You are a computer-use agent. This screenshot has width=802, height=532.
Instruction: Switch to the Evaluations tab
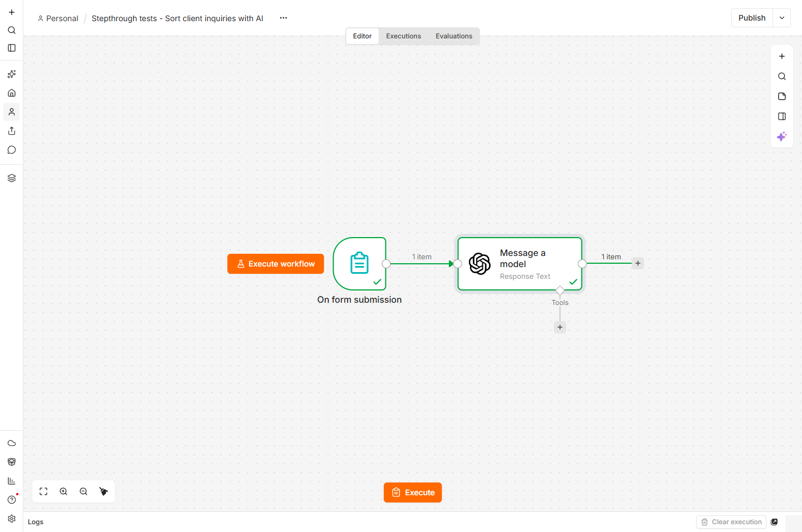pyautogui.click(x=454, y=36)
